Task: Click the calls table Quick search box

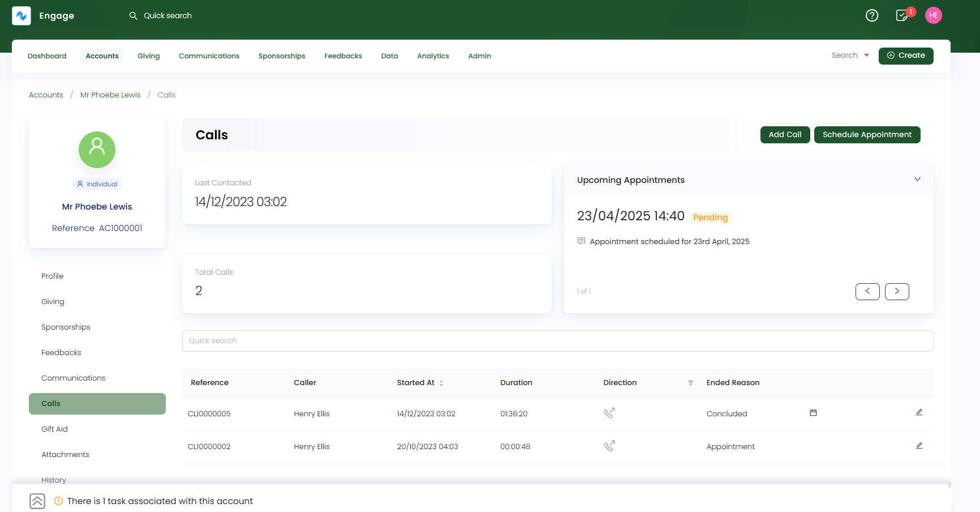Action: [557, 341]
